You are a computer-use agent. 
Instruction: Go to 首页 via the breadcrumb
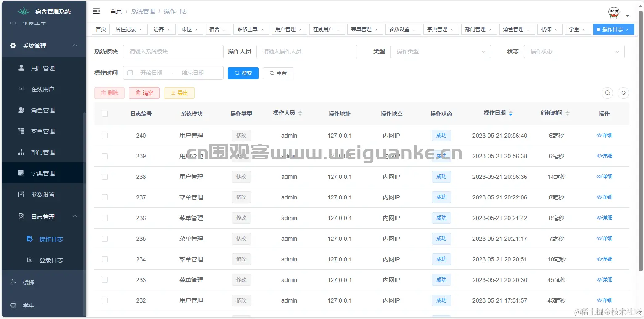point(116,11)
